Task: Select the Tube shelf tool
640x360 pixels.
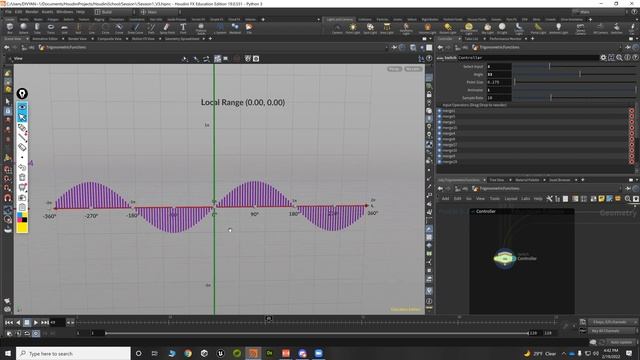Action: [x=37, y=28]
